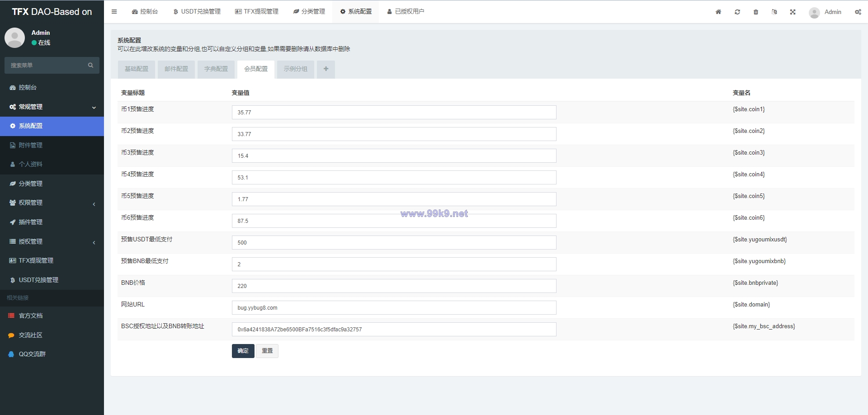Click the {$site.my_bsc_address} variable name
868x415 pixels.
coord(764,326)
